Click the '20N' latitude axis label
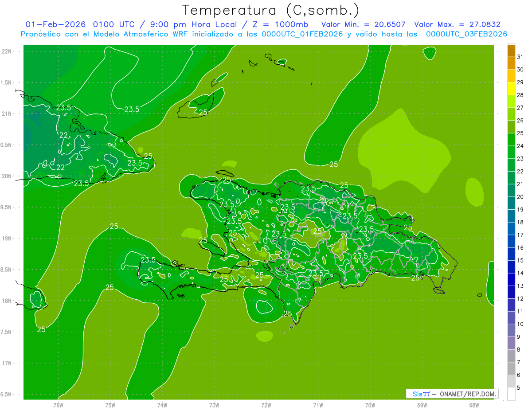Image resolution: width=532 pixels, height=411 pixels. point(7,176)
